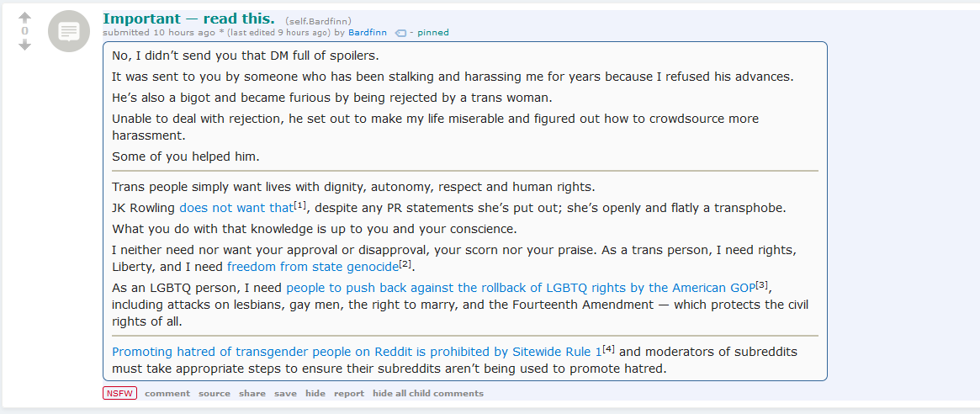The height and width of the screenshot is (414, 980).
Task: Follow the "does not want that" link
Action: (236, 207)
